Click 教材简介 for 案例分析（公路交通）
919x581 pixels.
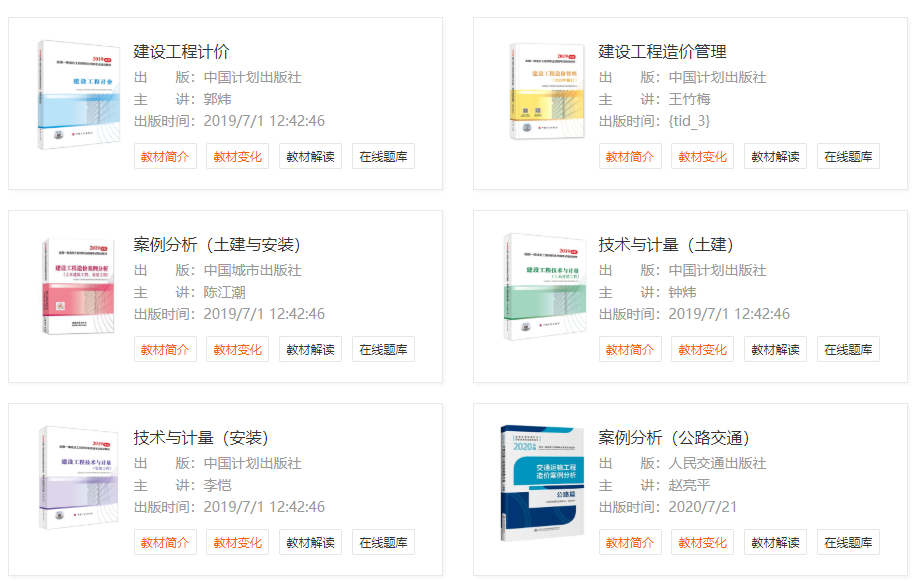630,542
